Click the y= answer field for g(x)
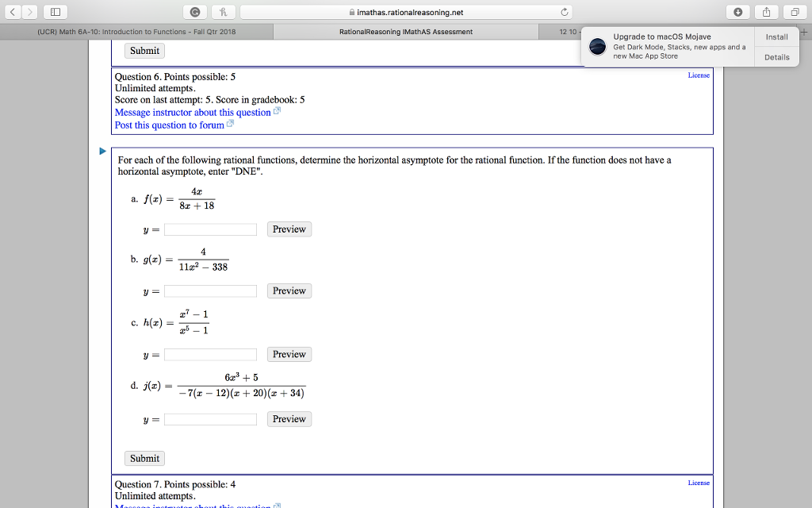The image size is (812, 508). [x=209, y=291]
